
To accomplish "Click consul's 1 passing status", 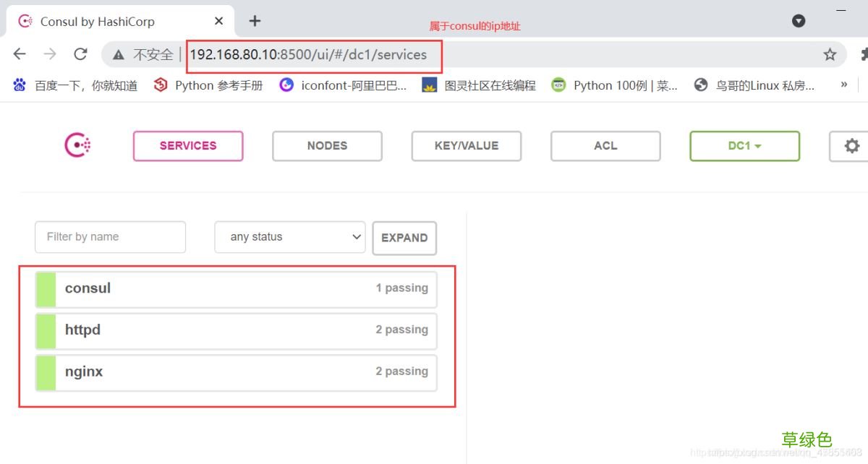I will tap(402, 288).
